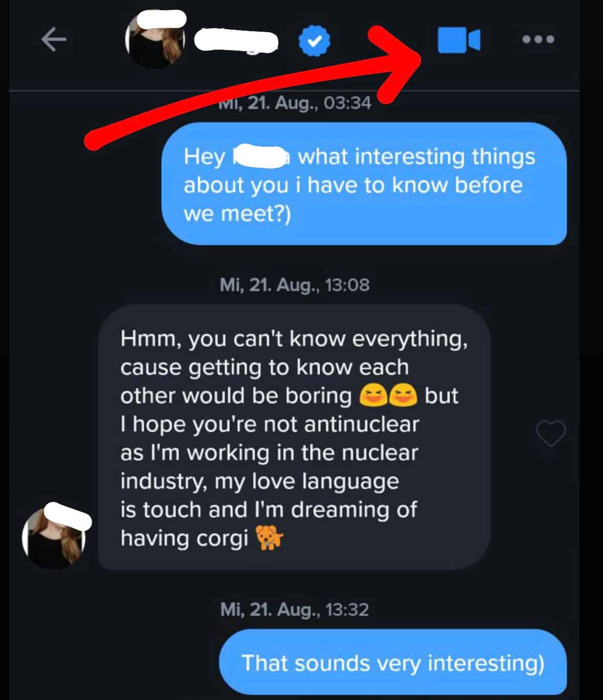The width and height of the screenshot is (603, 700).
Task: Open the profile photo in the header
Action: pyautogui.click(x=156, y=41)
